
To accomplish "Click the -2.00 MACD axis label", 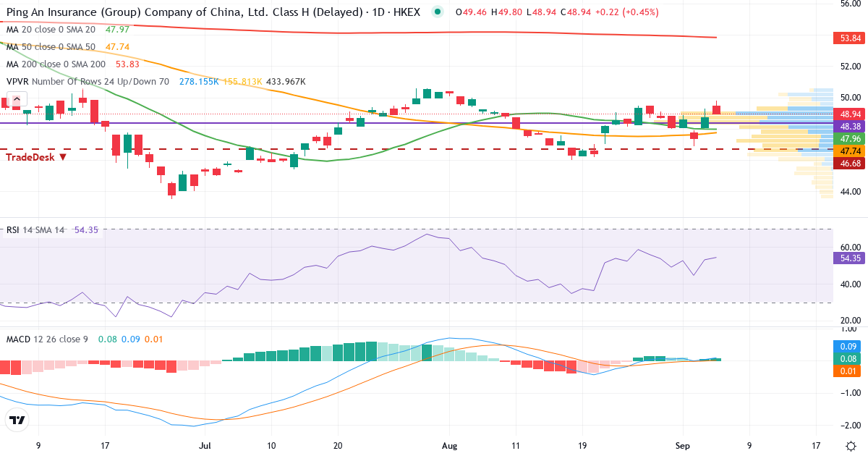I will click(x=850, y=425).
